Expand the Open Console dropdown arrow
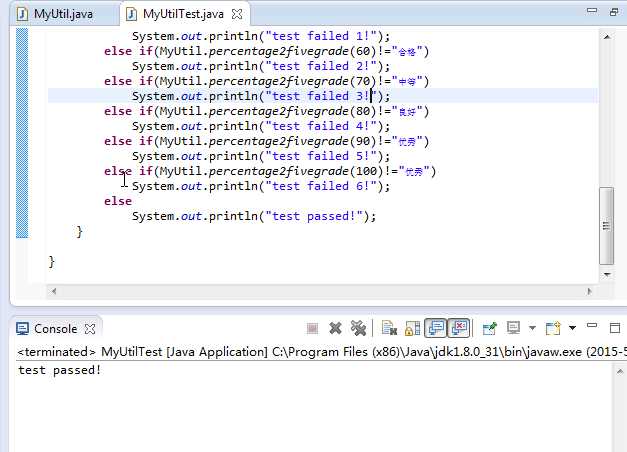 pos(573,328)
